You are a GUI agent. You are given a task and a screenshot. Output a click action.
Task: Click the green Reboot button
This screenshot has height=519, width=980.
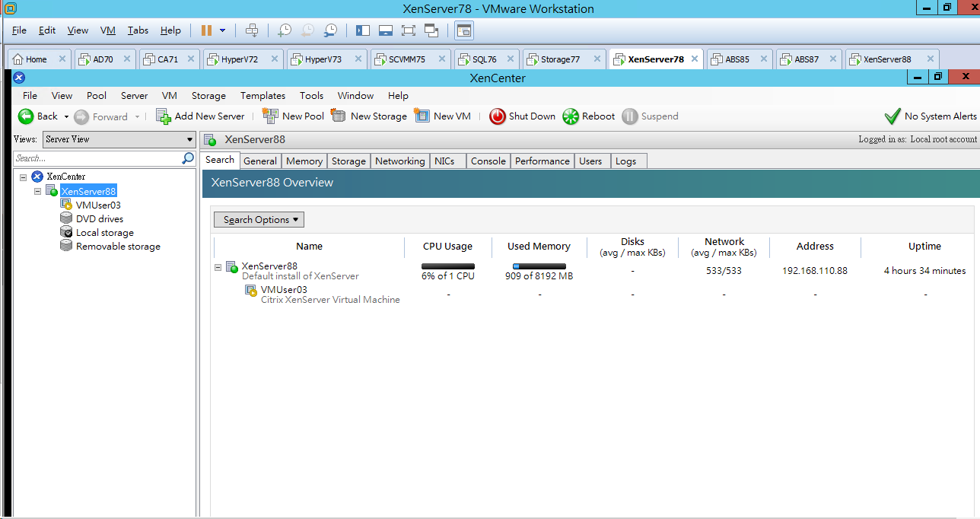[x=588, y=116]
